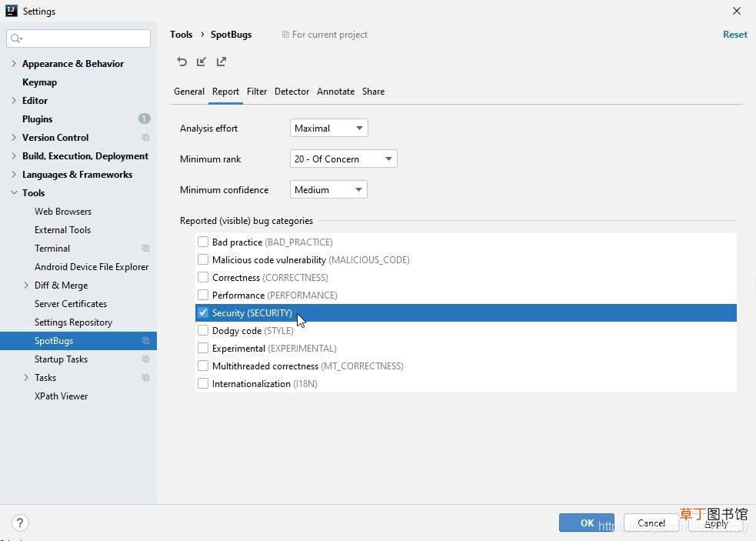Viewport: 756px width, 541px height.
Task: Enable the Multithreaded correctness checkbox
Action: [x=203, y=366]
